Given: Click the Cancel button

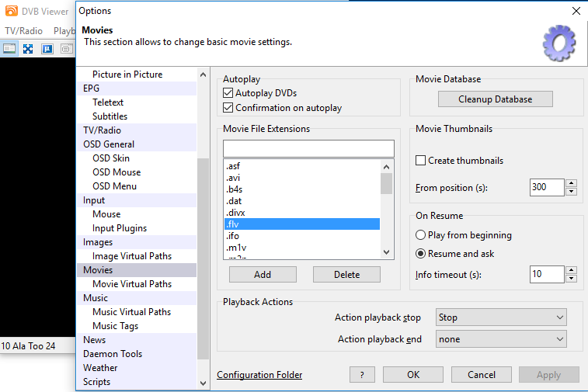Looking at the screenshot, I should [482, 375].
